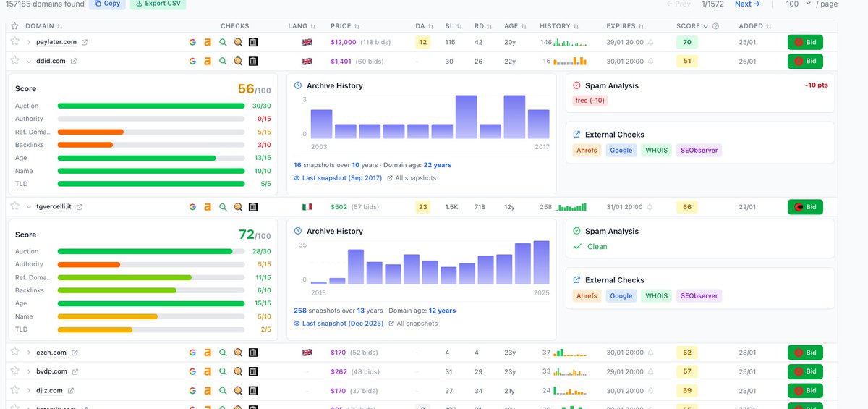
Task: Open Google check for ddid.com
Action: click(193, 61)
